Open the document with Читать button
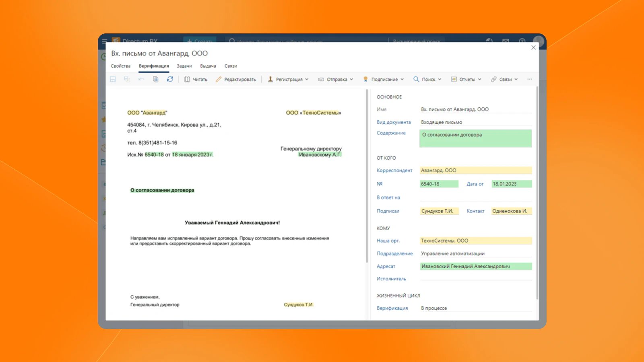644x362 pixels. (196, 80)
